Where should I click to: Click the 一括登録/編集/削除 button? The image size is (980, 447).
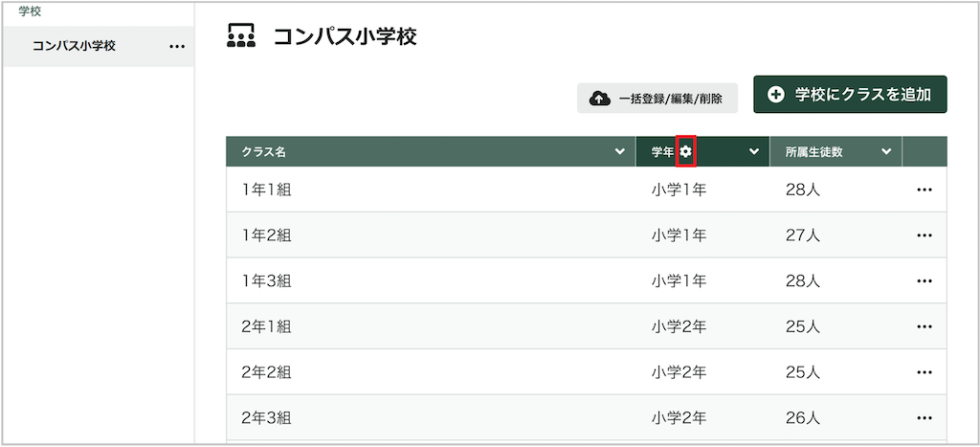[x=657, y=99]
